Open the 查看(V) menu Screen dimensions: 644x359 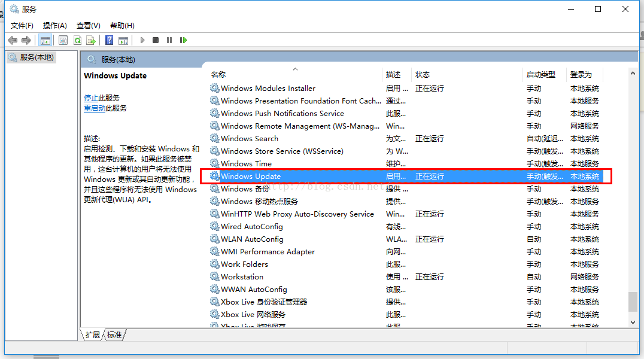89,26
